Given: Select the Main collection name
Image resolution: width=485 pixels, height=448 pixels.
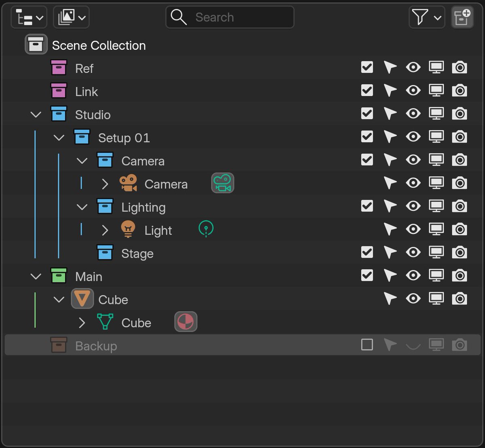Looking at the screenshot, I should [89, 277].
